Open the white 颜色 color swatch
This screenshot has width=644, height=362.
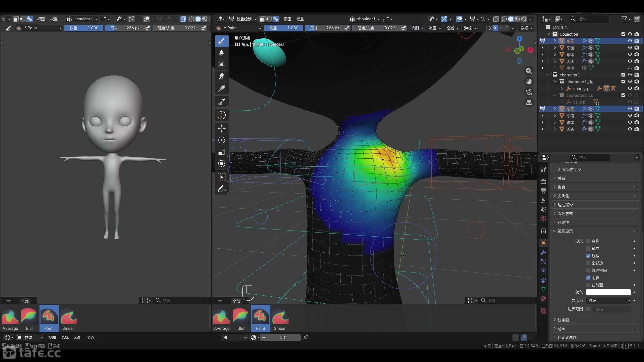point(608,292)
